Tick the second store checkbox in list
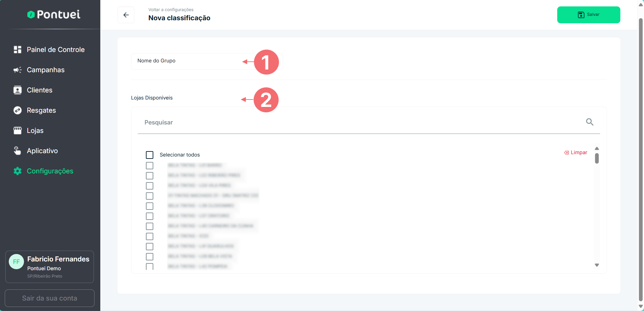 [150, 176]
